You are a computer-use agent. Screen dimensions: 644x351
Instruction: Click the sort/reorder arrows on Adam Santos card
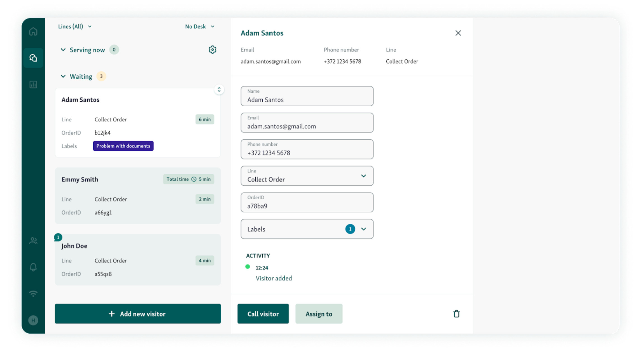(x=220, y=90)
